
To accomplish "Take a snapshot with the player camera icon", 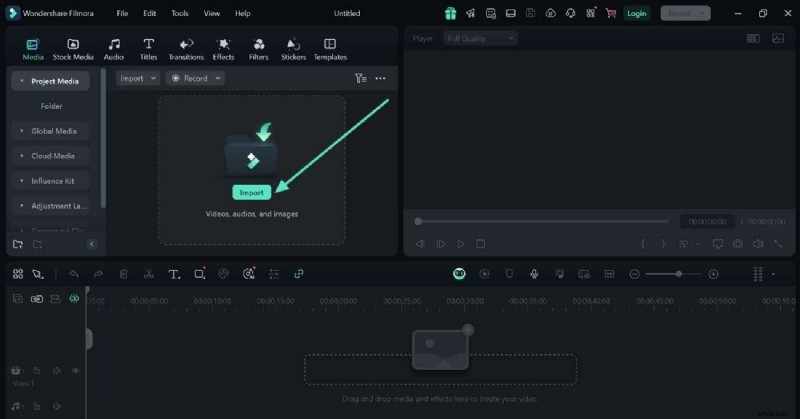I will [738, 243].
